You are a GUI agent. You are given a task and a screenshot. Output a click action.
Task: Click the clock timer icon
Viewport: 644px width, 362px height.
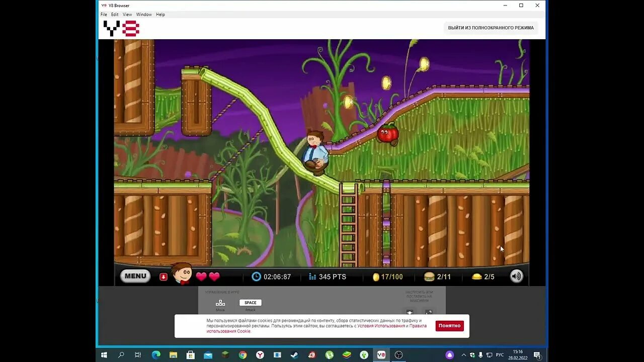click(256, 277)
